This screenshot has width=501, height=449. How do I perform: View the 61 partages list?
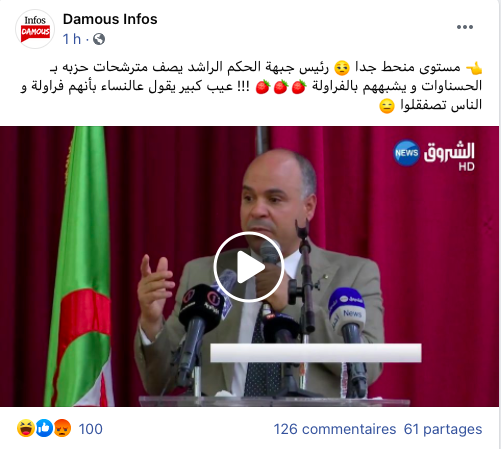pyautogui.click(x=443, y=429)
